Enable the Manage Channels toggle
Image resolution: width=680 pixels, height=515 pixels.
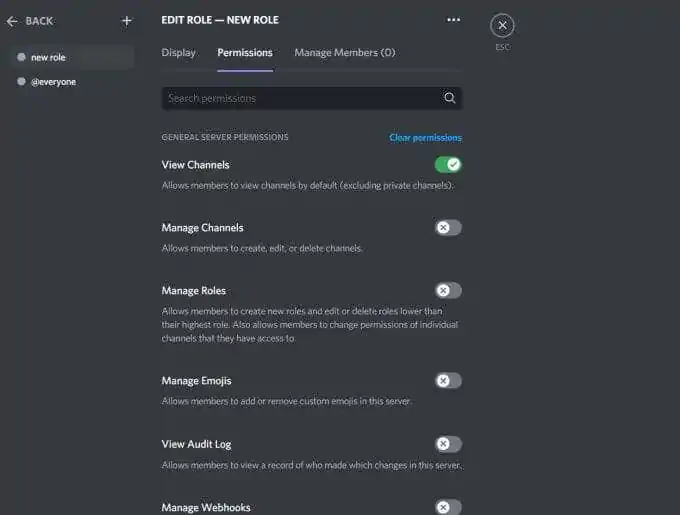[448, 228]
